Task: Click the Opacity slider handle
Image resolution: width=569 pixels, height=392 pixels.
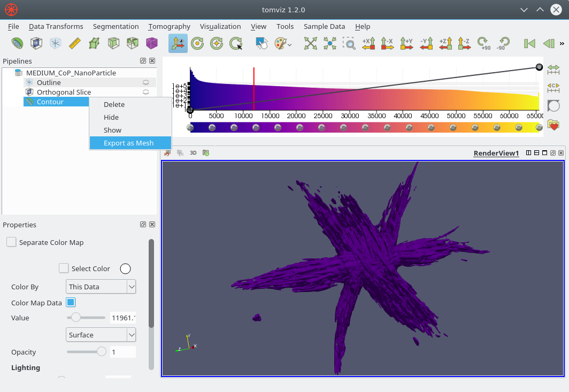Action: (102, 351)
